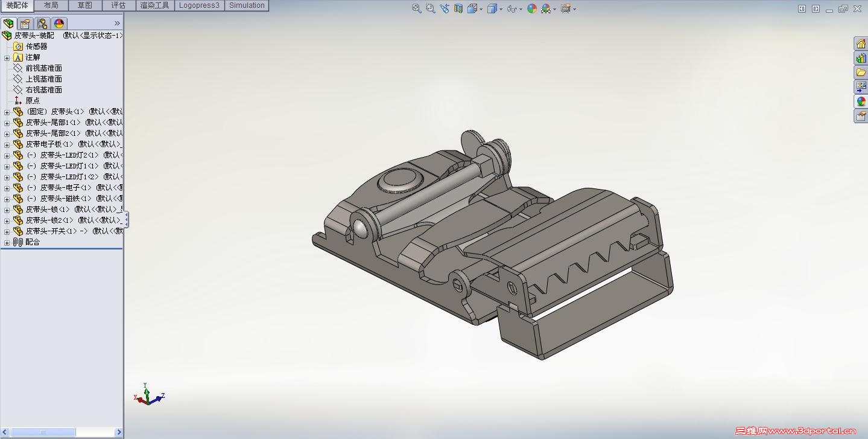Click the panel collapse handle on tree edge
Viewport: 868px width, 439px height.
click(x=126, y=220)
